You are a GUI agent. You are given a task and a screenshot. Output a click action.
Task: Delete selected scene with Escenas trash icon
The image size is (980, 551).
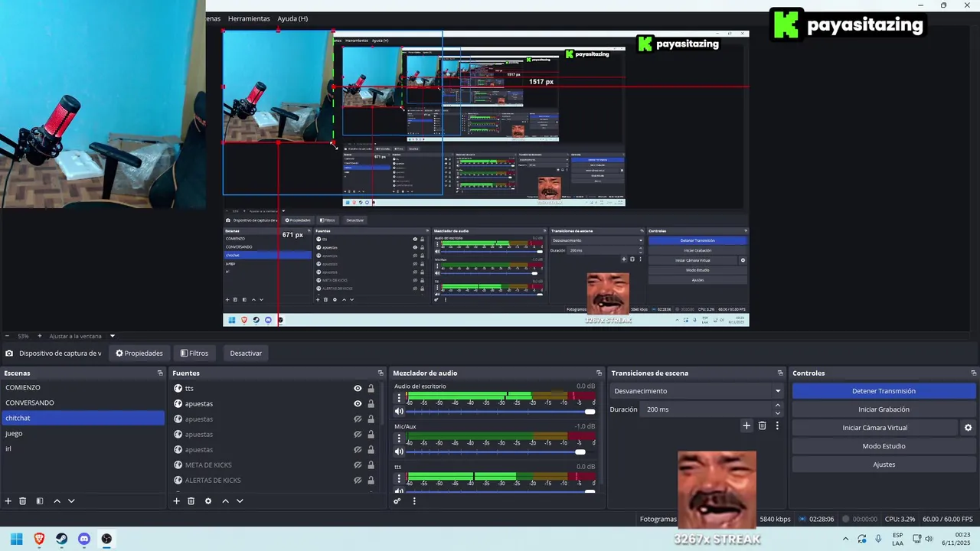coord(23,501)
